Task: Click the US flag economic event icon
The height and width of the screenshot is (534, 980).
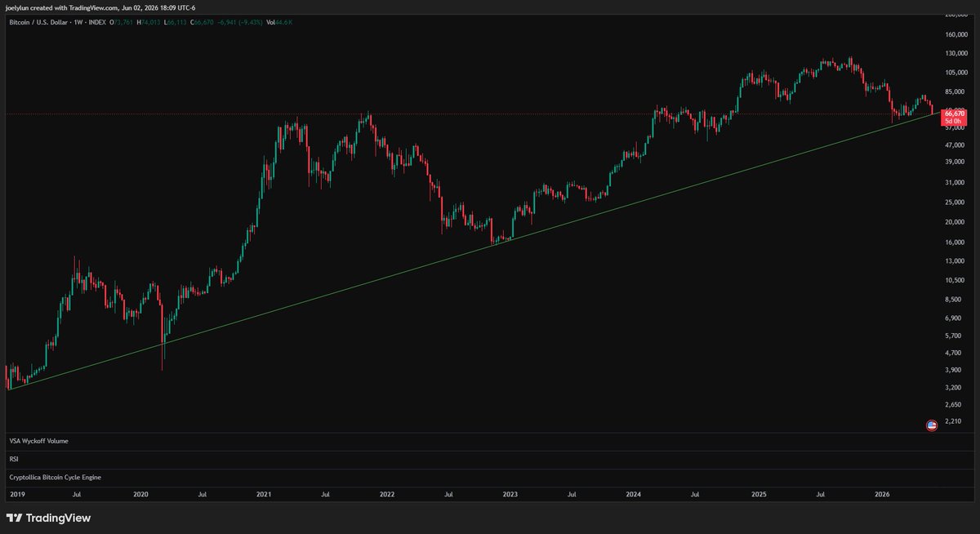Action: tap(932, 425)
